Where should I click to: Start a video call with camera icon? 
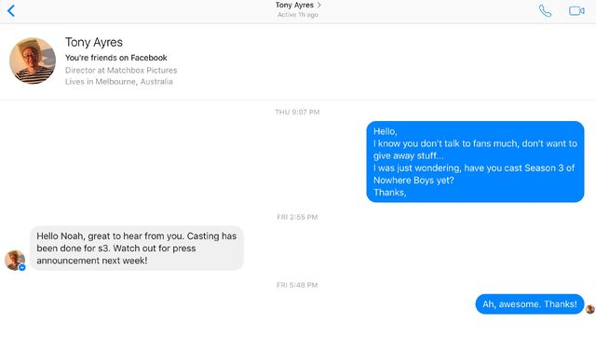click(x=576, y=10)
